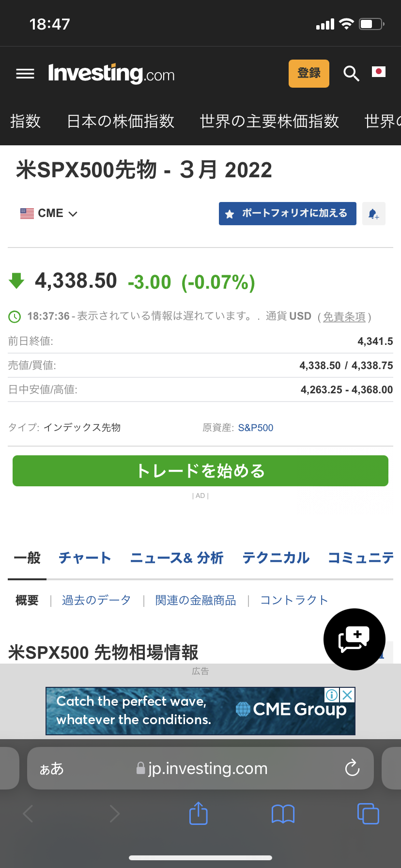Tap the price alert bell icon

[x=373, y=214]
